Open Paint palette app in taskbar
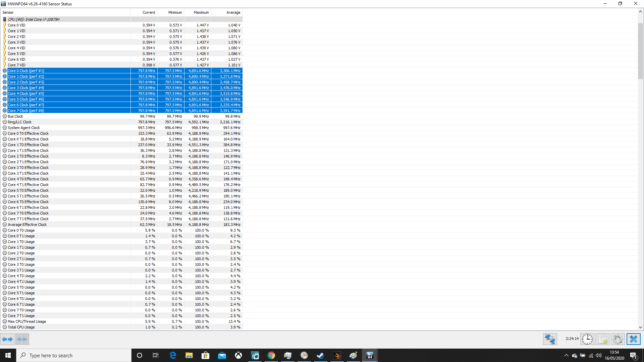 354,355
